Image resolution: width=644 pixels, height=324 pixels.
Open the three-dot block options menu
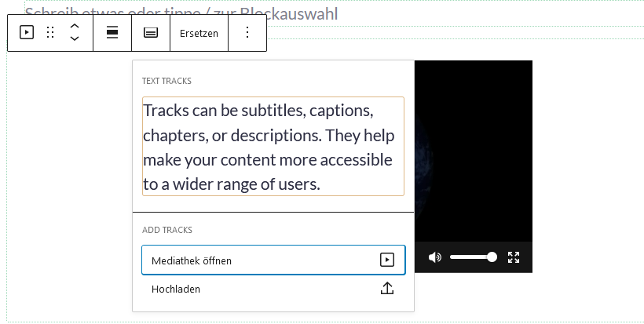tap(247, 33)
